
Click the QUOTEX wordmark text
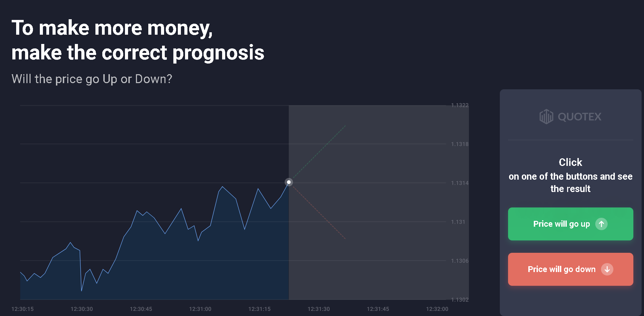[x=579, y=117]
